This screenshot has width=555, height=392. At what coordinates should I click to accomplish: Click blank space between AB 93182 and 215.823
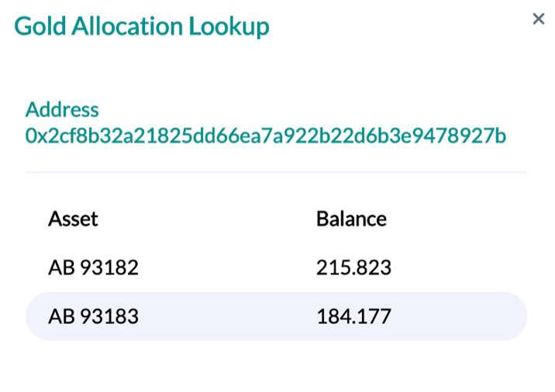pyautogui.click(x=225, y=268)
